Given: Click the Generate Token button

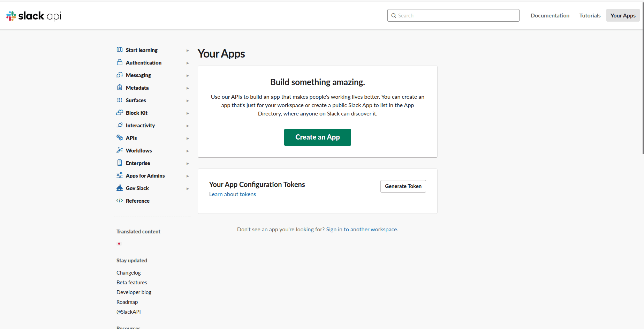Looking at the screenshot, I should (403, 186).
